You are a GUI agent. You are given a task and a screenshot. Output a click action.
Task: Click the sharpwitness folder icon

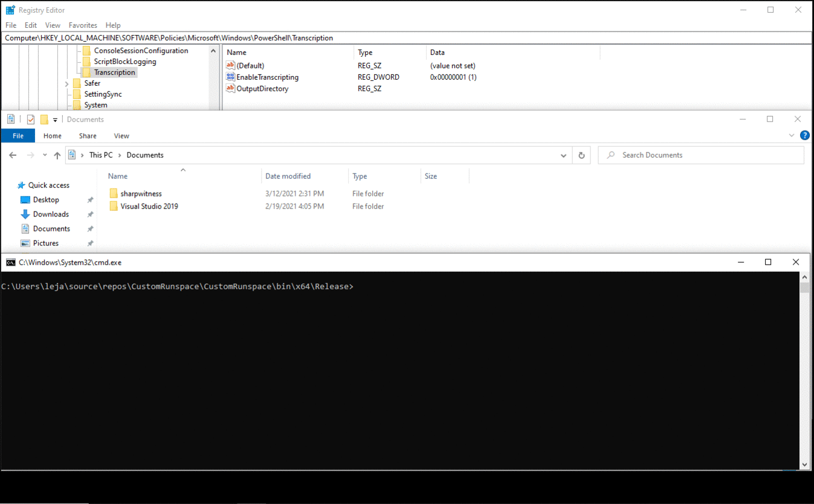point(114,193)
